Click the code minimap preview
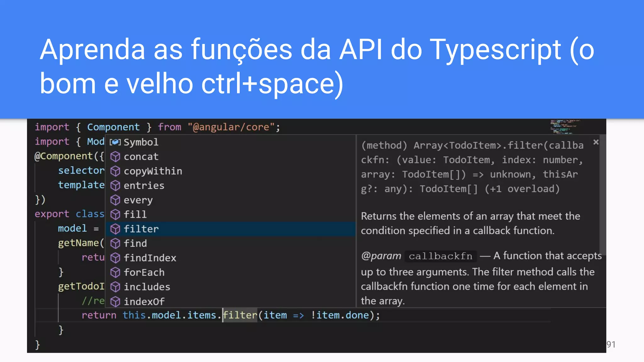The image size is (644, 362). point(565,127)
